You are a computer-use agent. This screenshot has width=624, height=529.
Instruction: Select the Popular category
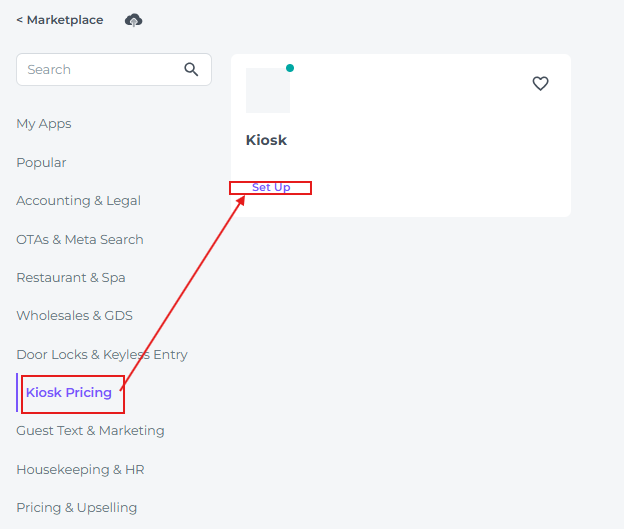pyautogui.click(x=41, y=162)
